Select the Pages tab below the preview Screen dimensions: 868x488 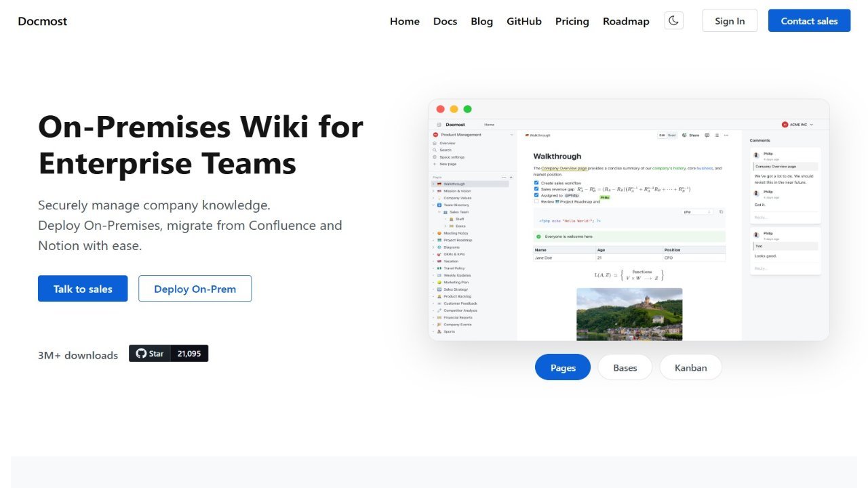[563, 367]
